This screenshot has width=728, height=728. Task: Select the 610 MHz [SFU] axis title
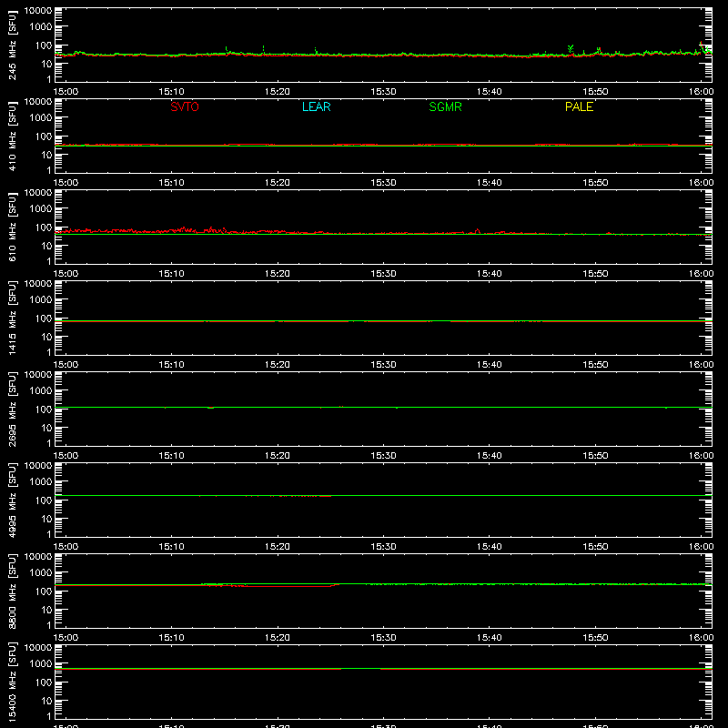(x=13, y=227)
